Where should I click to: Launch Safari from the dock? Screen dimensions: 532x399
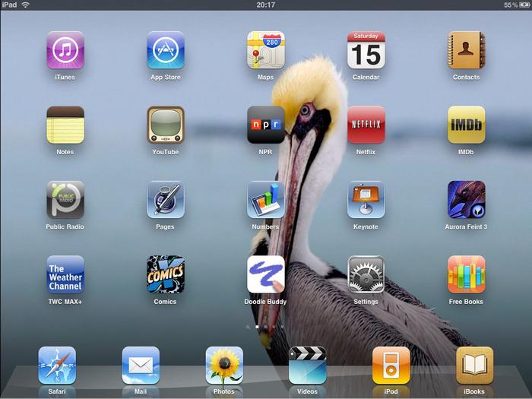57,365
